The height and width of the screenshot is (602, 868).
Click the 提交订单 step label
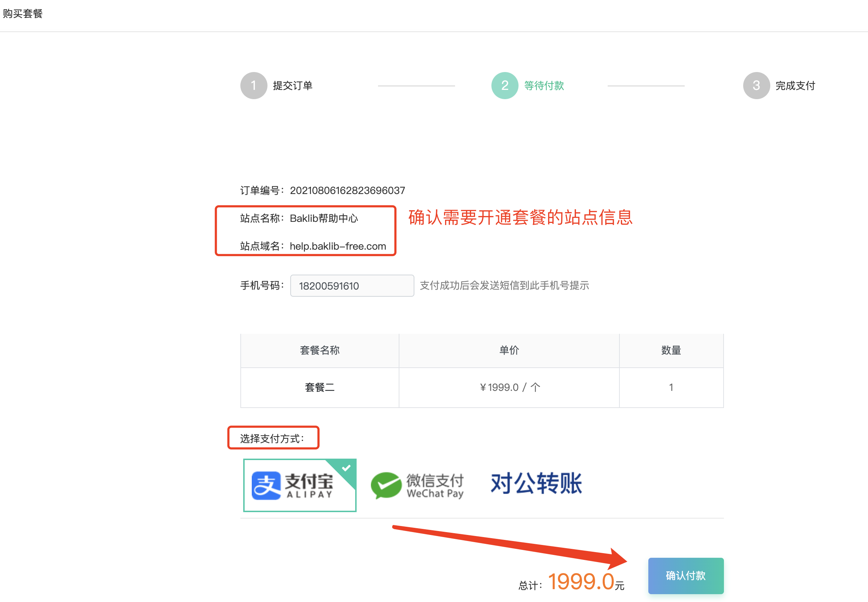(x=292, y=86)
